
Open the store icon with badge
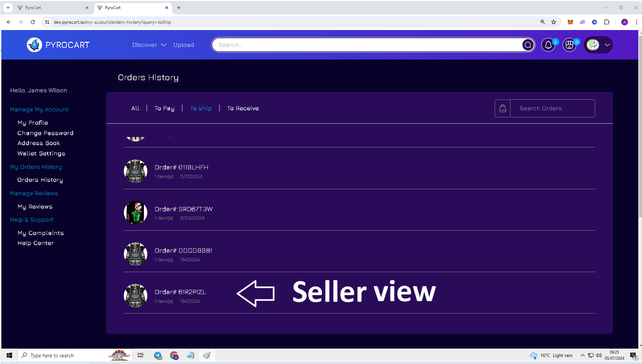coord(570,45)
